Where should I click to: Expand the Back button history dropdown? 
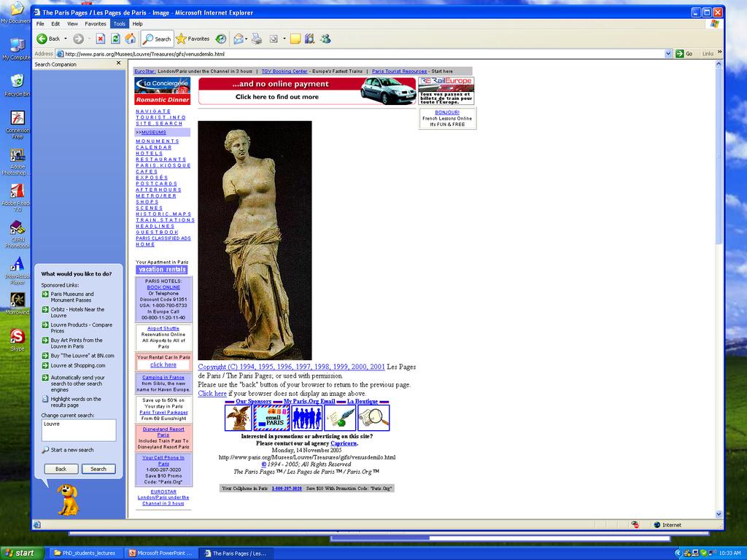tap(66, 39)
